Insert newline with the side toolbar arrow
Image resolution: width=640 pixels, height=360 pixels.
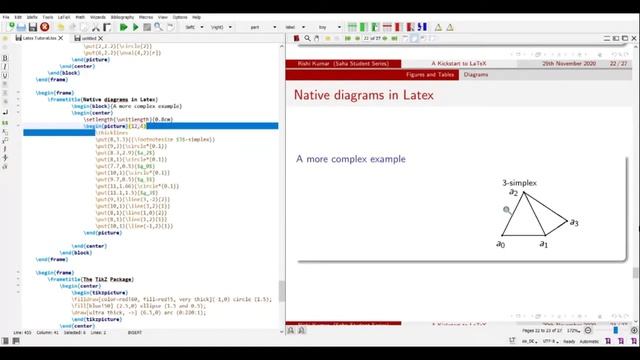[5, 112]
